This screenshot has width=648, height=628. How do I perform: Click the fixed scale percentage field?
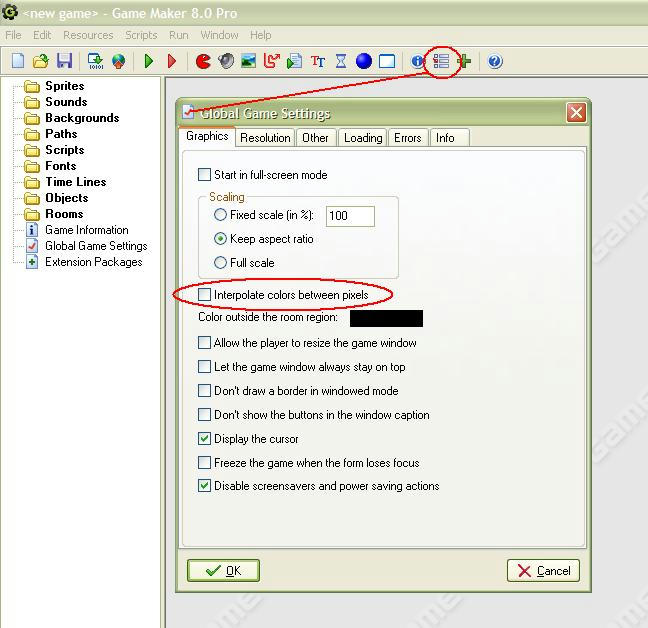pyautogui.click(x=350, y=216)
